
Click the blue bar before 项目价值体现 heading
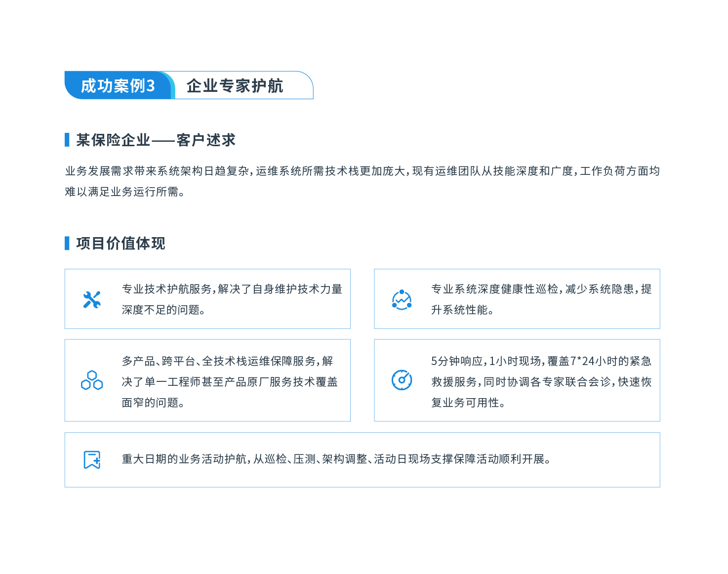pos(67,243)
